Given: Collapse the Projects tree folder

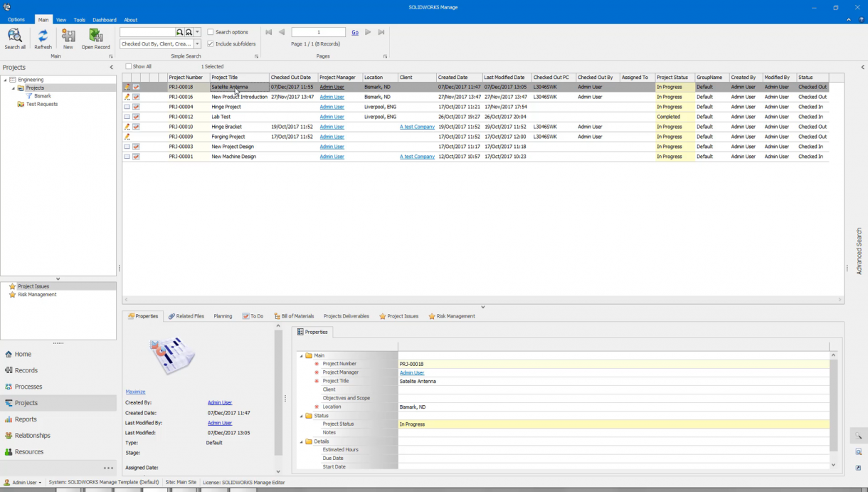Looking at the screenshot, I should pyautogui.click(x=13, y=88).
